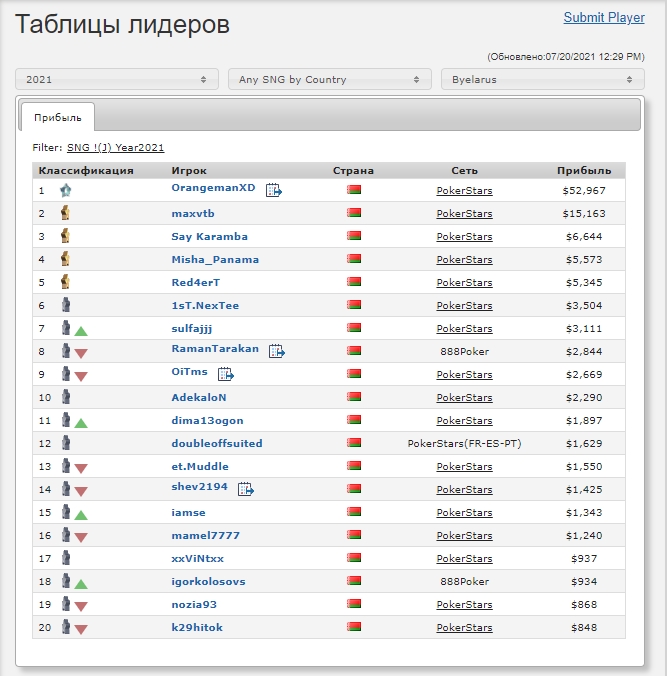The height and width of the screenshot is (676, 667).
Task: Click the PokerStars(FR-ES-PT) network cell
Action: 464,443
